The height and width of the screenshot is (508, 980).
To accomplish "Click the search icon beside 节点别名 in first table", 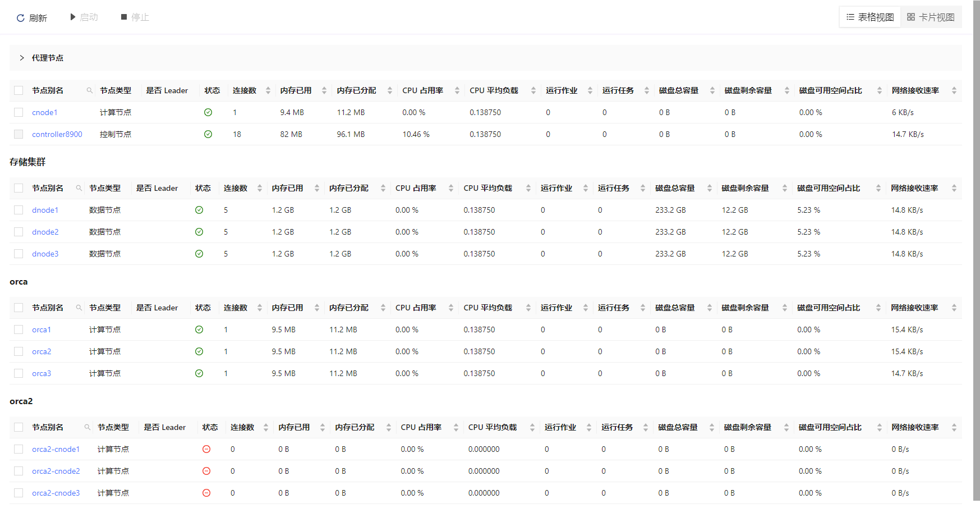I will coord(89,90).
